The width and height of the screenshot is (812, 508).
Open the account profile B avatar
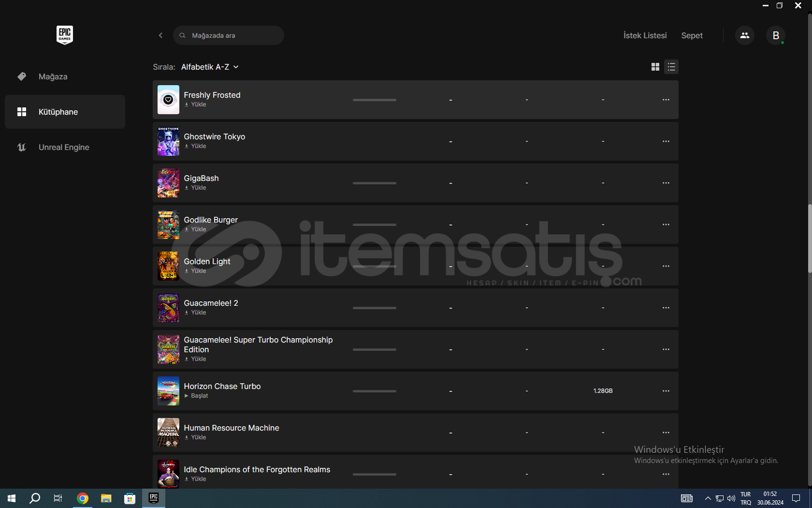tap(775, 35)
